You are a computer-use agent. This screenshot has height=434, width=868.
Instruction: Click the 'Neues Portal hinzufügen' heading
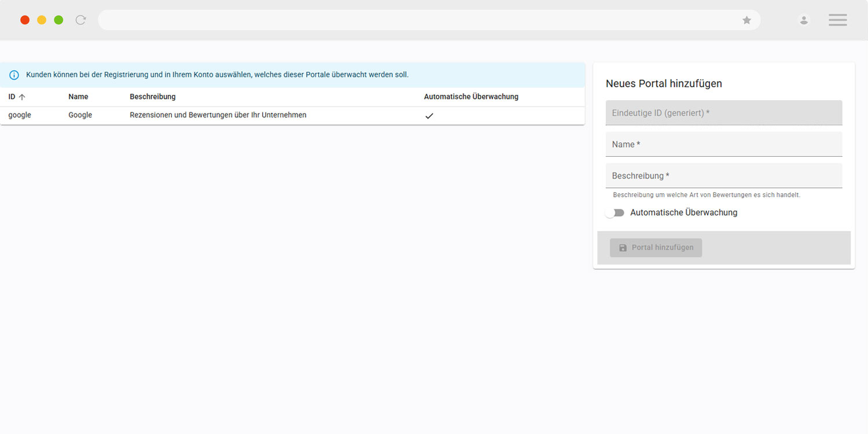(664, 83)
